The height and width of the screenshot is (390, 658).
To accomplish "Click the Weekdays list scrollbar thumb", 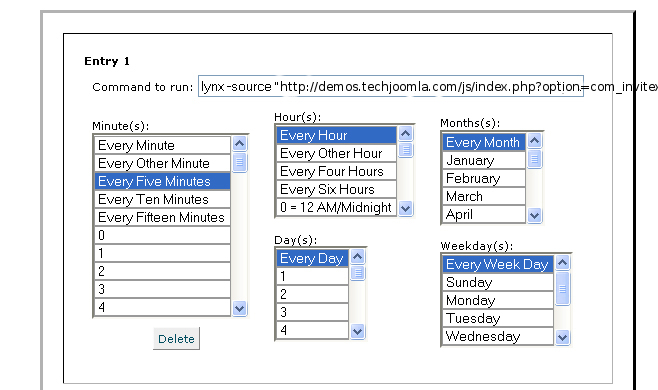I will (x=563, y=288).
